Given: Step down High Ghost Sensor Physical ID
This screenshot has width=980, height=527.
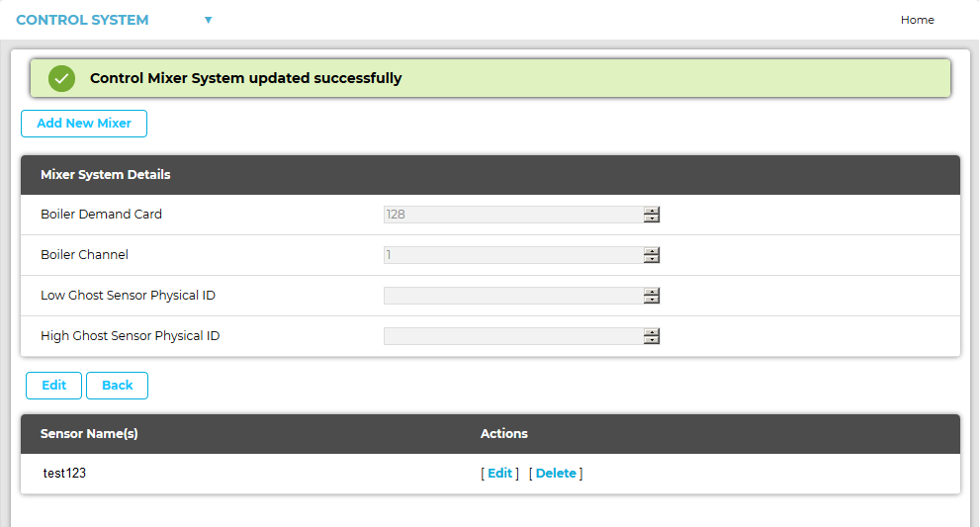Looking at the screenshot, I should click(x=652, y=340).
